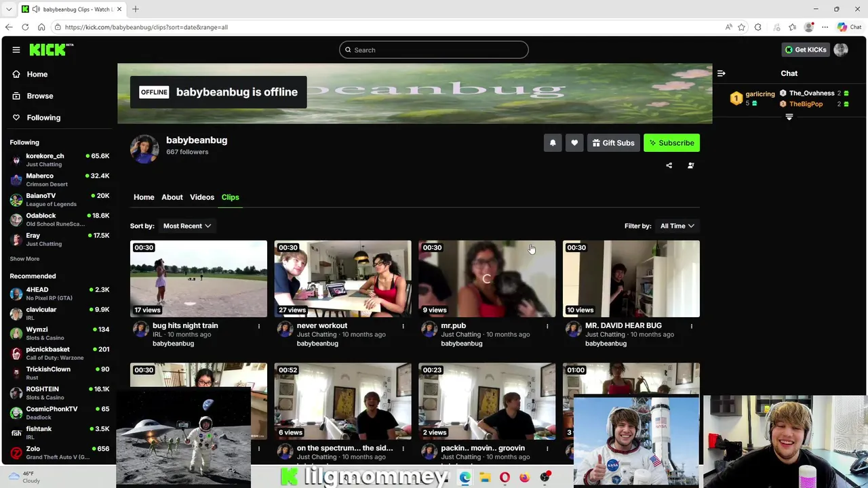Open ROSHTEIN recommended channel
868x488 pixels.
click(60, 393)
